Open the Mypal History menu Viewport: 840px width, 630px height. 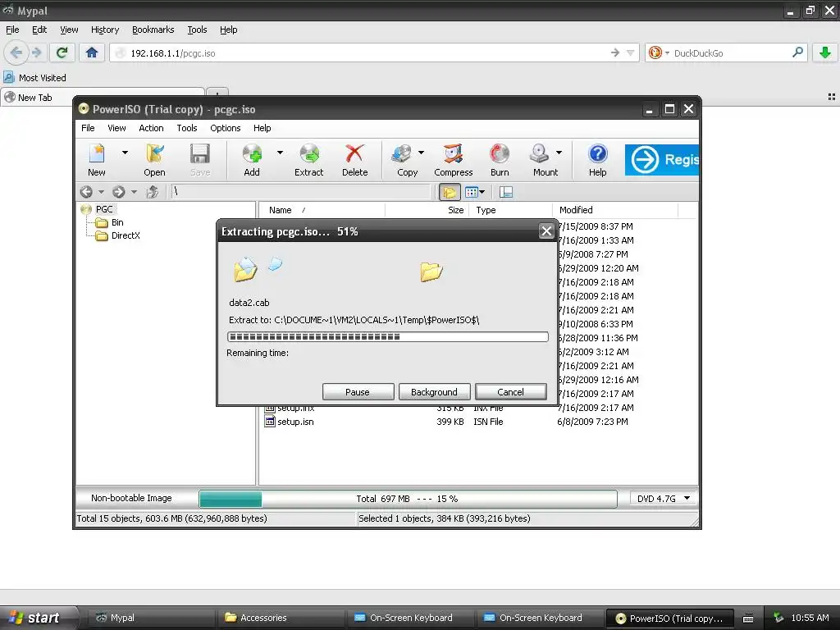coord(105,30)
